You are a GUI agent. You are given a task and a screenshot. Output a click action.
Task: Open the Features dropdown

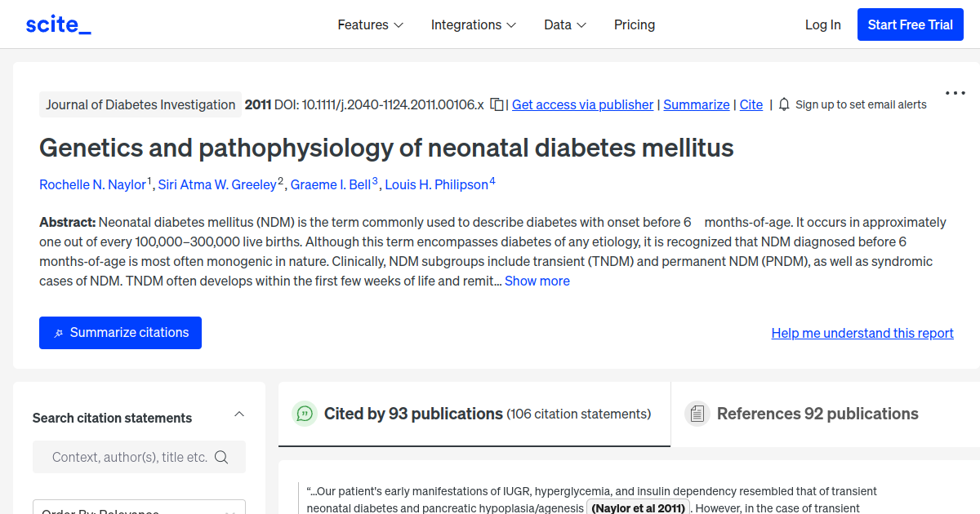pyautogui.click(x=370, y=24)
